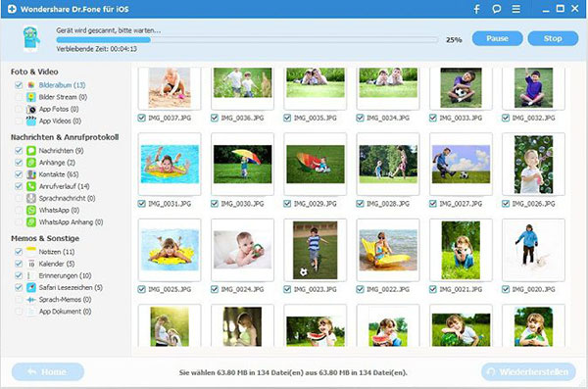Screen dimensions: 588x389
Task: Click the Wiederherstellen restore button
Action: pyautogui.click(x=528, y=371)
